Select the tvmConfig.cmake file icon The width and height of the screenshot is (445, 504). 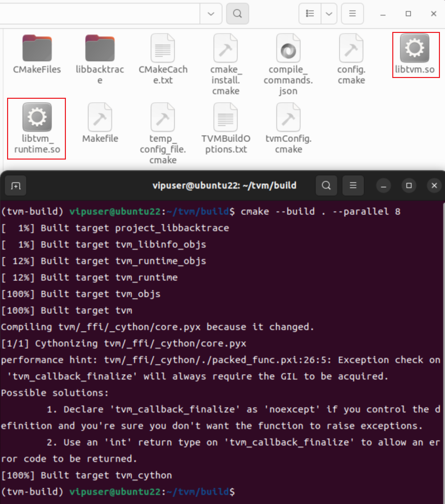tap(288, 117)
